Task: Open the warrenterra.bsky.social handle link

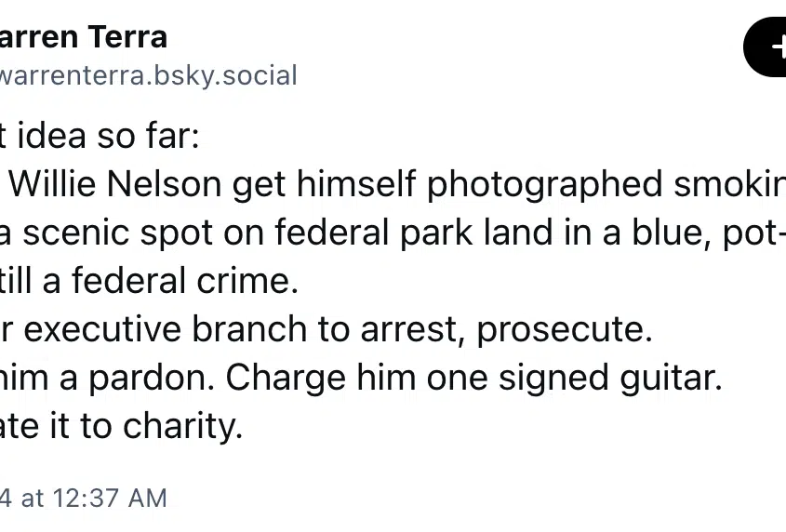Action: pyautogui.click(x=149, y=75)
